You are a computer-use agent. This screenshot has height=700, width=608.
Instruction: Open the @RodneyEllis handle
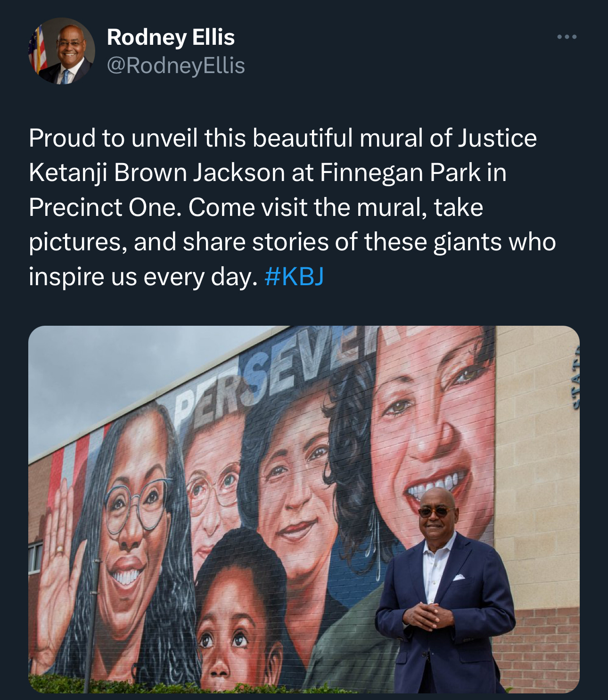(x=176, y=66)
